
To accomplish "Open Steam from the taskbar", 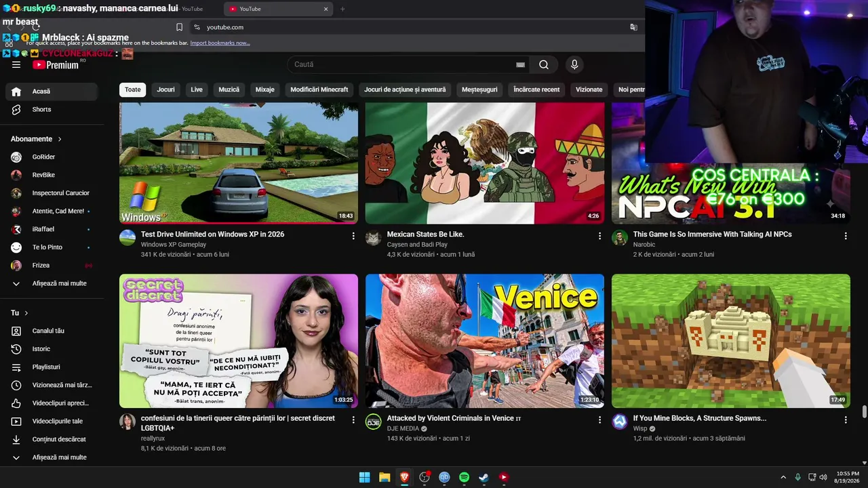I will pos(484,477).
